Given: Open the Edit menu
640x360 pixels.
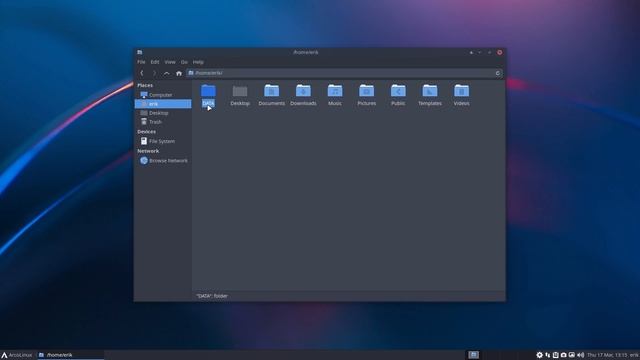Looking at the screenshot, I should click(155, 62).
